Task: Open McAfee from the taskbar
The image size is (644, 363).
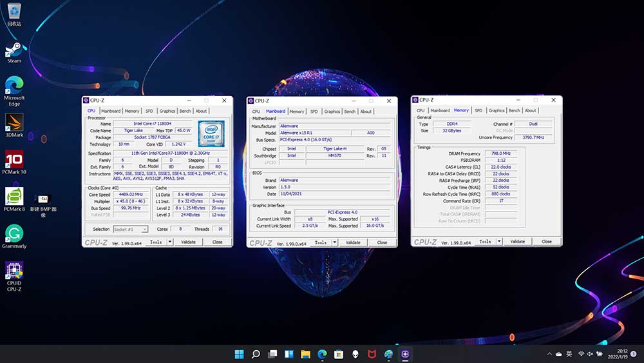Action: pos(372,354)
